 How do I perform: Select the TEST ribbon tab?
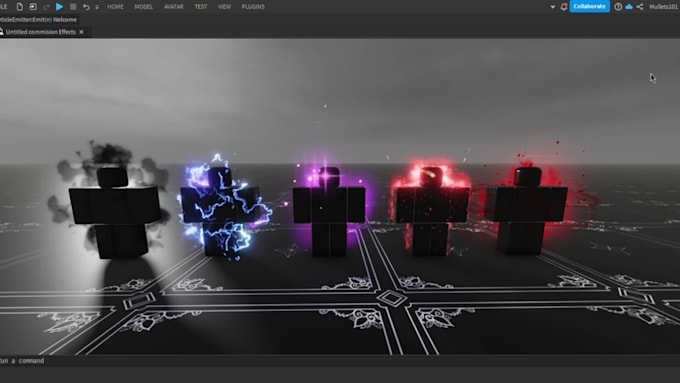pos(201,7)
